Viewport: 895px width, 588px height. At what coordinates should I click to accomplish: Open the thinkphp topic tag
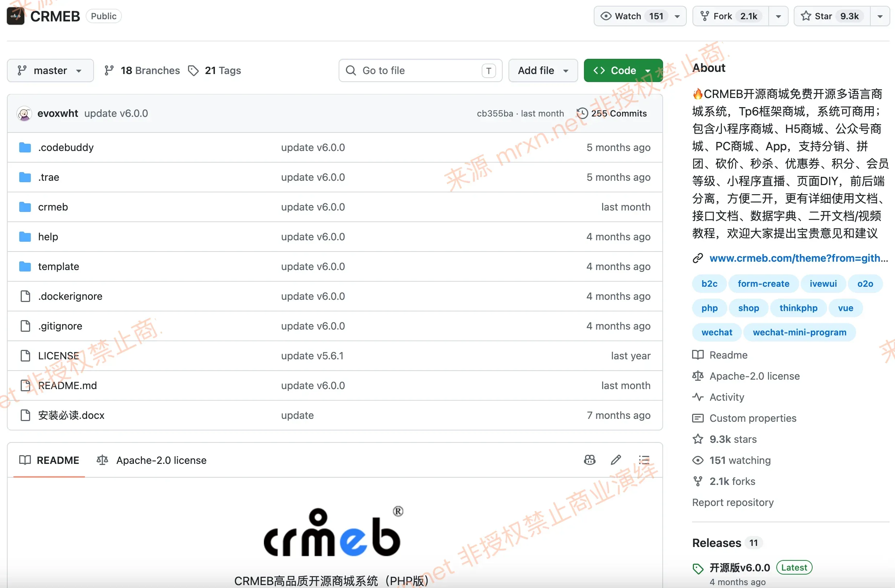click(x=798, y=308)
